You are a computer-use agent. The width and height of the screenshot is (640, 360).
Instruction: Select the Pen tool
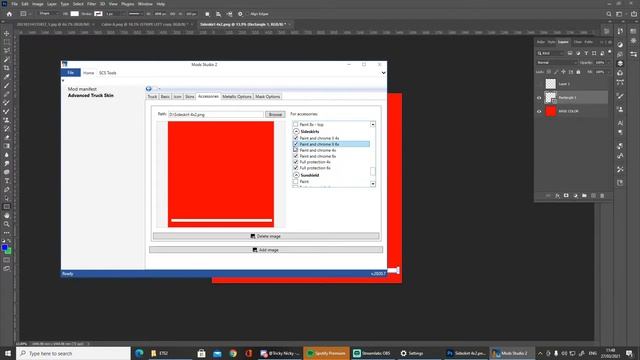7,189
